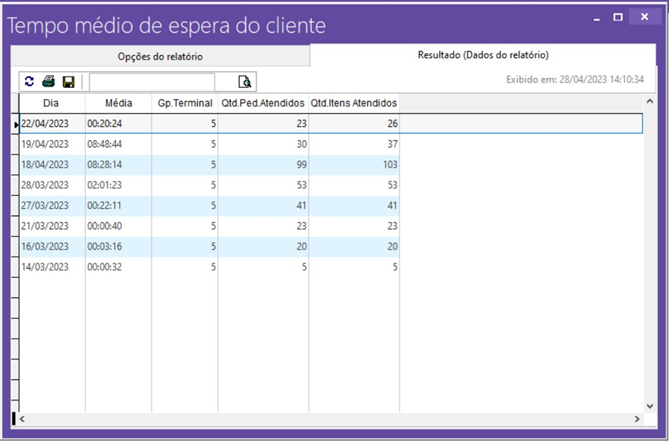This screenshot has width=669, height=443.
Task: Open Resultado (Dados do relatório) tab
Action: [482, 55]
